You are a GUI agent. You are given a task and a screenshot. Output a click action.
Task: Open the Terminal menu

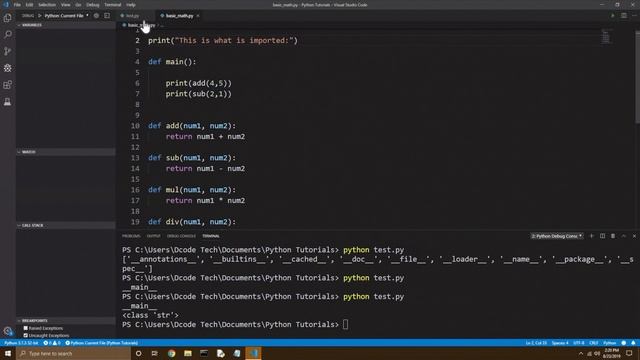point(113,5)
